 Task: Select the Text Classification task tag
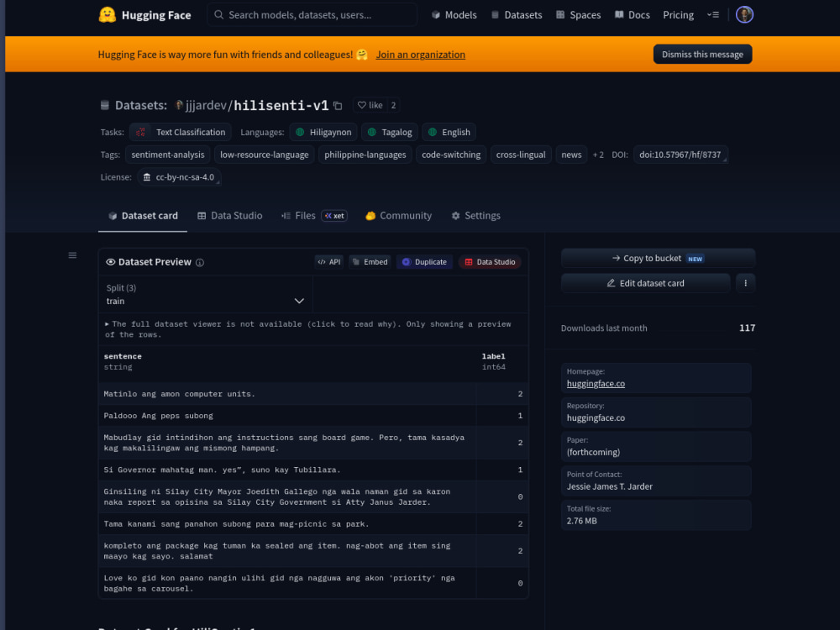[181, 132]
